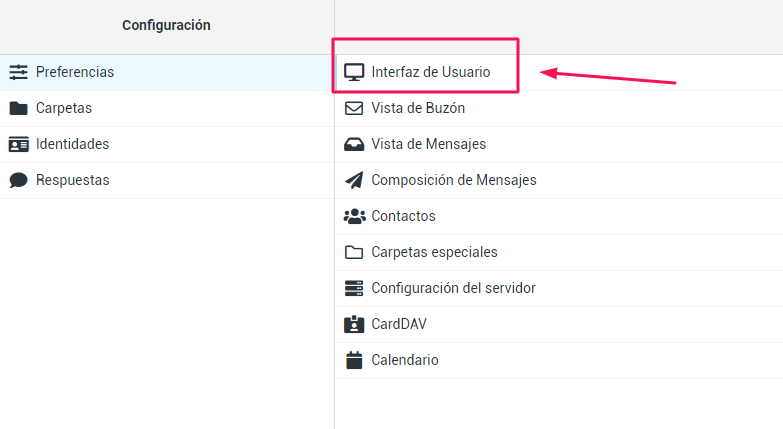The width and height of the screenshot is (783, 429).
Task: Go to the Identidades section
Action: [72, 144]
